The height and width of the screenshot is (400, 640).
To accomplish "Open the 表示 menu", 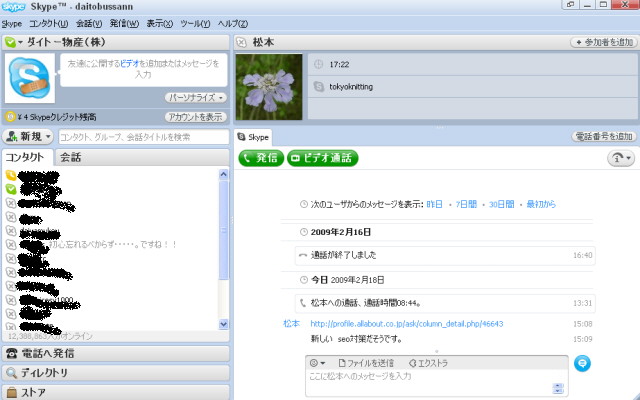I will coord(160,24).
